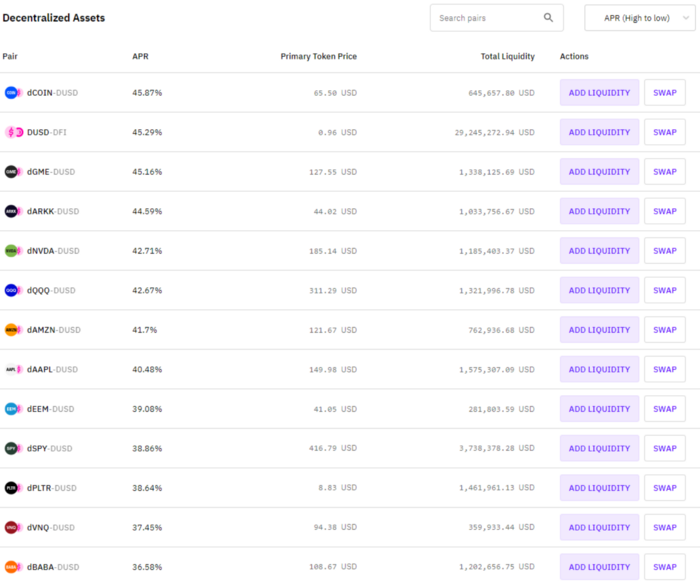
Task: Click the APR column header
Action: point(140,56)
